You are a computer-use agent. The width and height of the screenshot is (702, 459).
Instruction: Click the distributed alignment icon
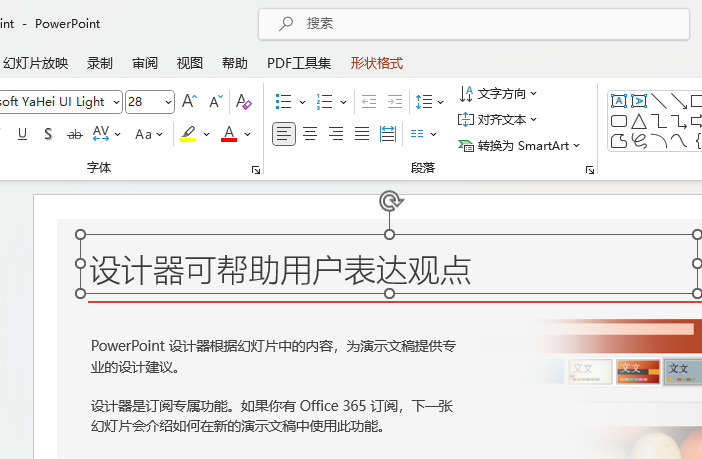click(388, 134)
